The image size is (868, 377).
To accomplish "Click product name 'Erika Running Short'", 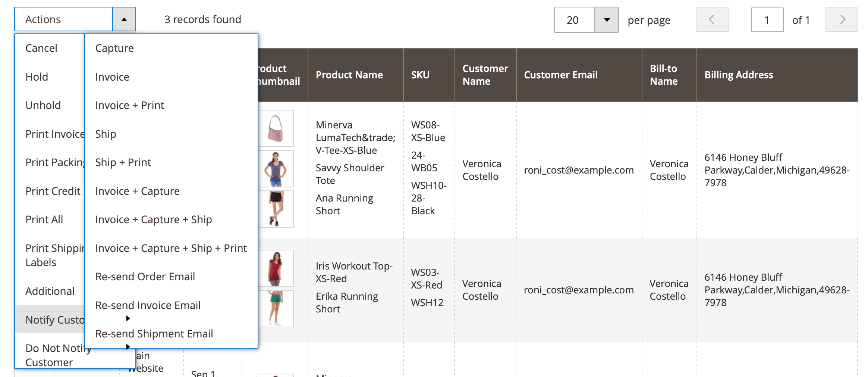I will pos(347,303).
